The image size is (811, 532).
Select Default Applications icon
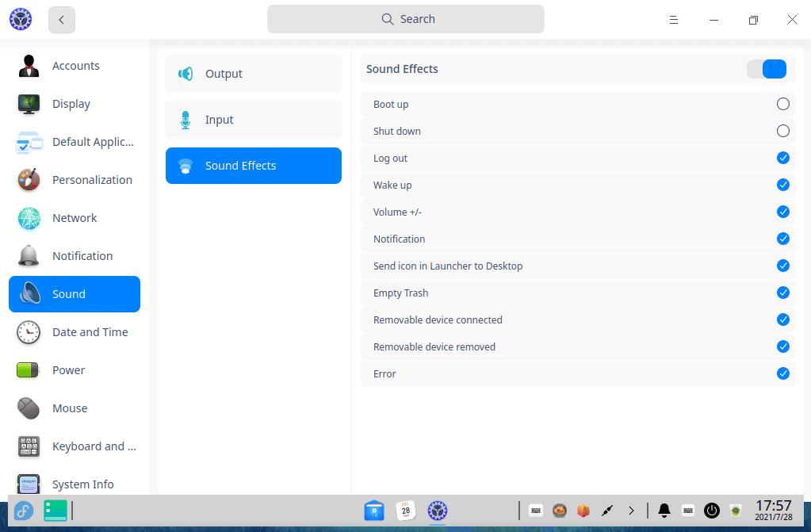point(29,142)
